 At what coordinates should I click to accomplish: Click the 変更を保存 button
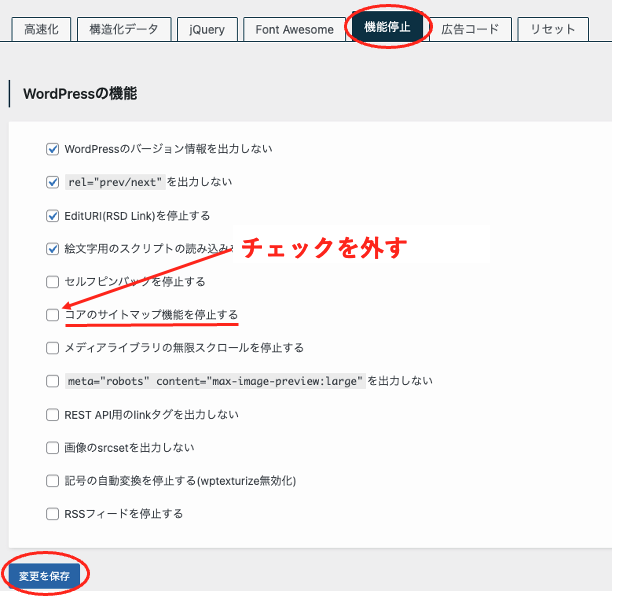tap(44, 576)
